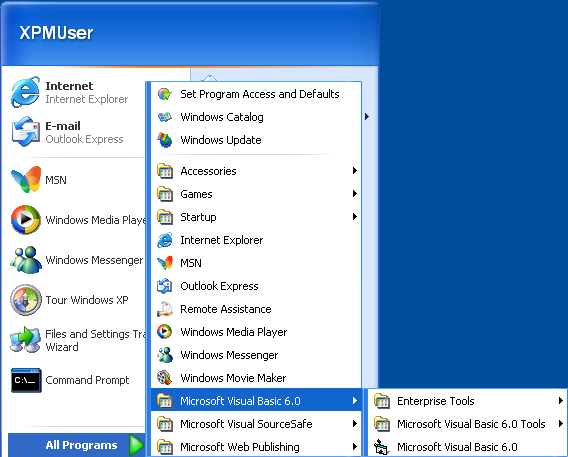Expand Microsoft Visual SourceSafe submenu arrow
Screen dimensions: 568x457
click(x=355, y=424)
